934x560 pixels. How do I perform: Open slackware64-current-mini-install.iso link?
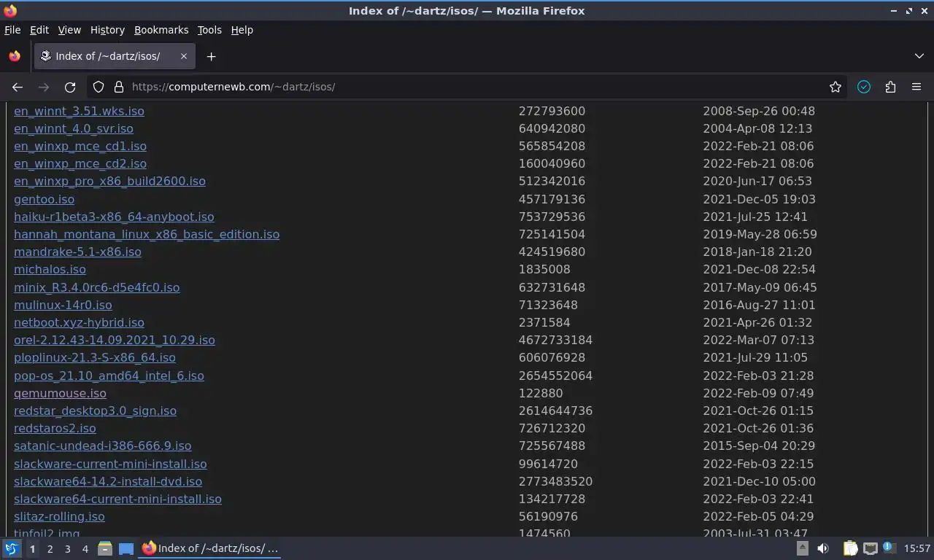117,499
